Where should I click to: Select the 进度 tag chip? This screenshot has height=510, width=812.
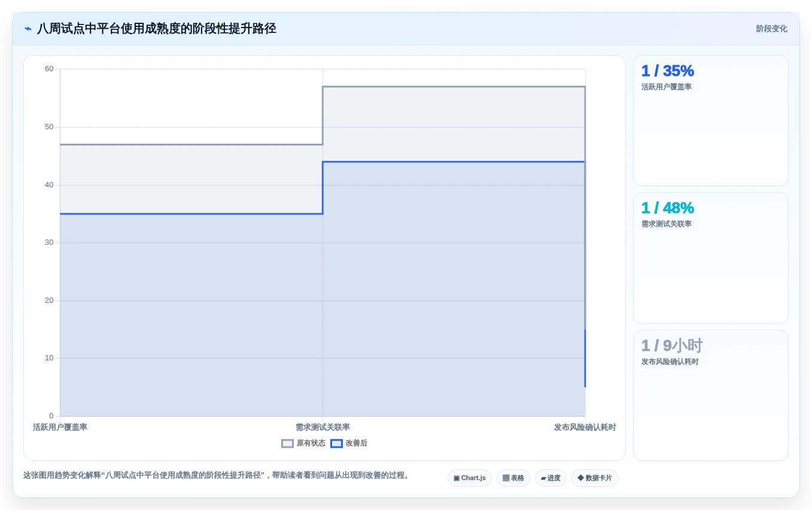pos(551,478)
